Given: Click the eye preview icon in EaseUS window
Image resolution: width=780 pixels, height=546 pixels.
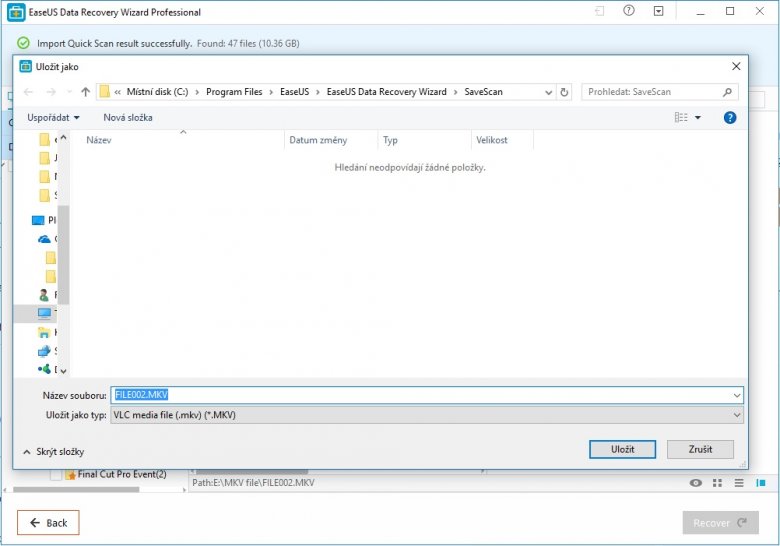Looking at the screenshot, I should [695, 483].
